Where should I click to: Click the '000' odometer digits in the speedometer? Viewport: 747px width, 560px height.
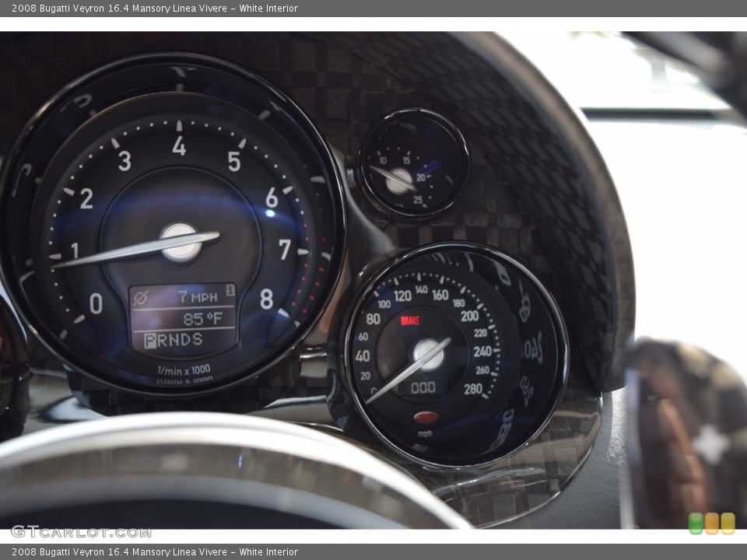point(423,387)
